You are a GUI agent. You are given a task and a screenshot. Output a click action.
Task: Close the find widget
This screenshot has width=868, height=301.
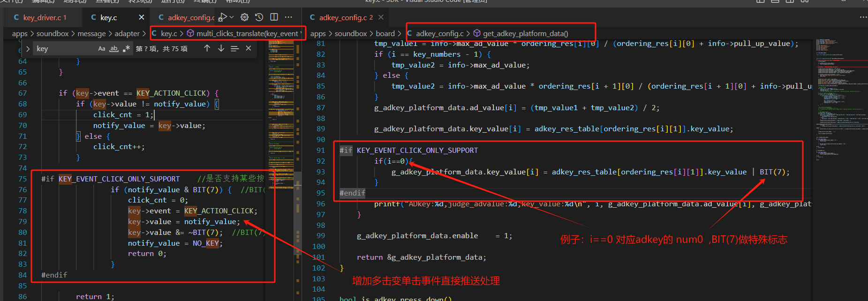[249, 48]
